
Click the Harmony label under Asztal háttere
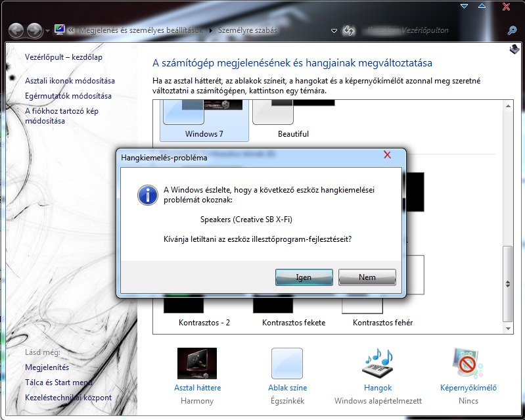click(x=197, y=400)
